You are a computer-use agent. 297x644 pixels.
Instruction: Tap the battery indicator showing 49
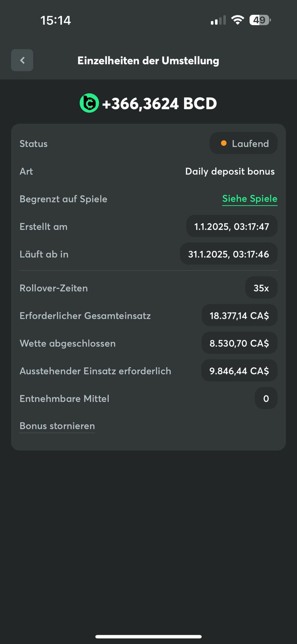(260, 20)
